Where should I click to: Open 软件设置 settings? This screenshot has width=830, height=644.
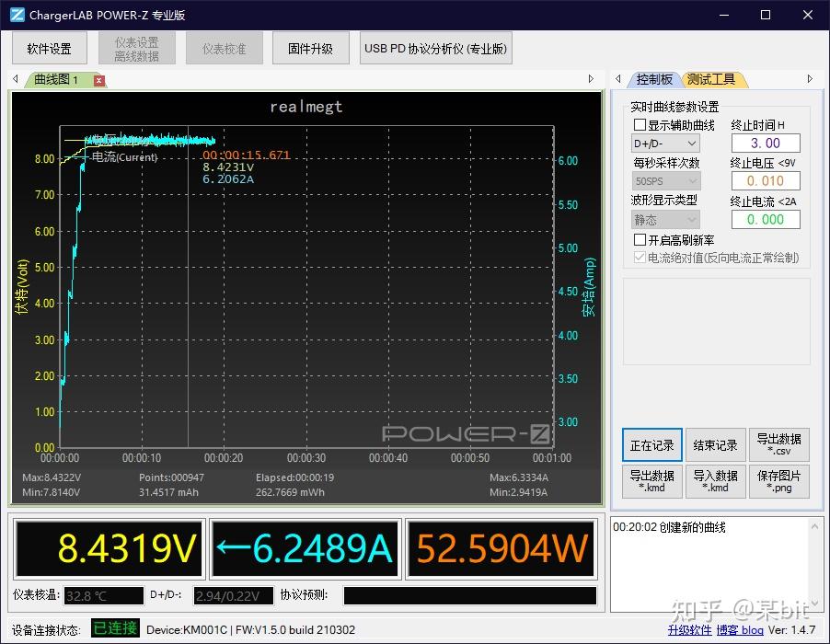(49, 49)
